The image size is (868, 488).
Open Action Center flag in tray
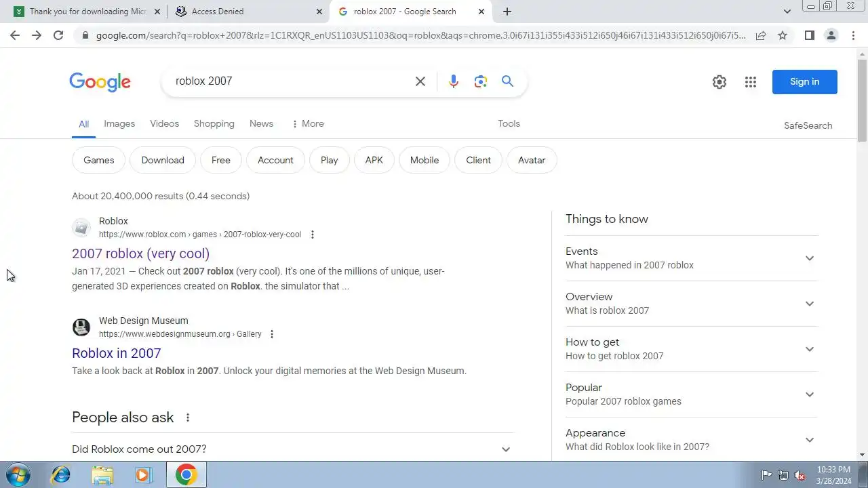pyautogui.click(x=766, y=475)
